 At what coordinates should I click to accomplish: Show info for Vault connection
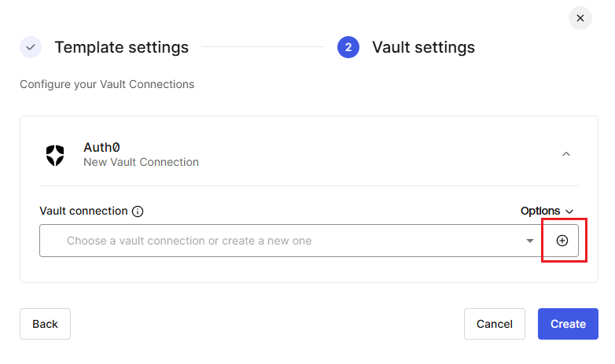pyautogui.click(x=138, y=211)
